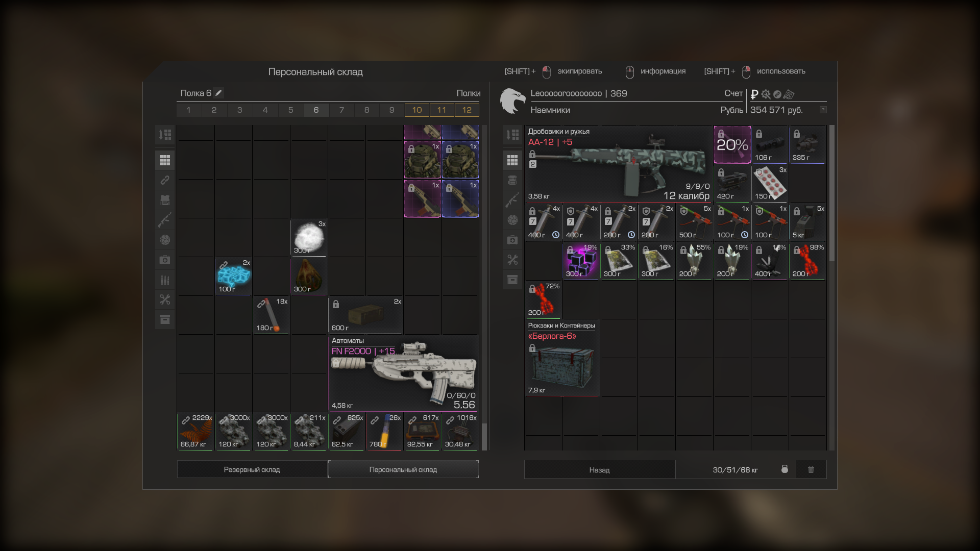Open shelf tab 1
Screen dimensions: 980x551
click(189, 110)
